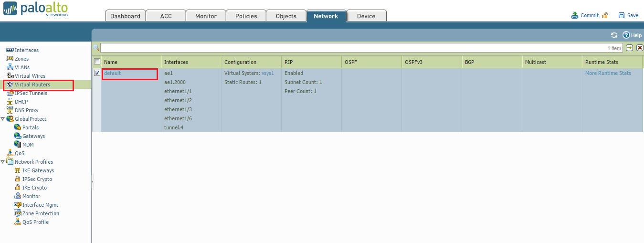This screenshot has height=243, width=644.
Task: Go to the Objects tab
Action: [x=286, y=16]
